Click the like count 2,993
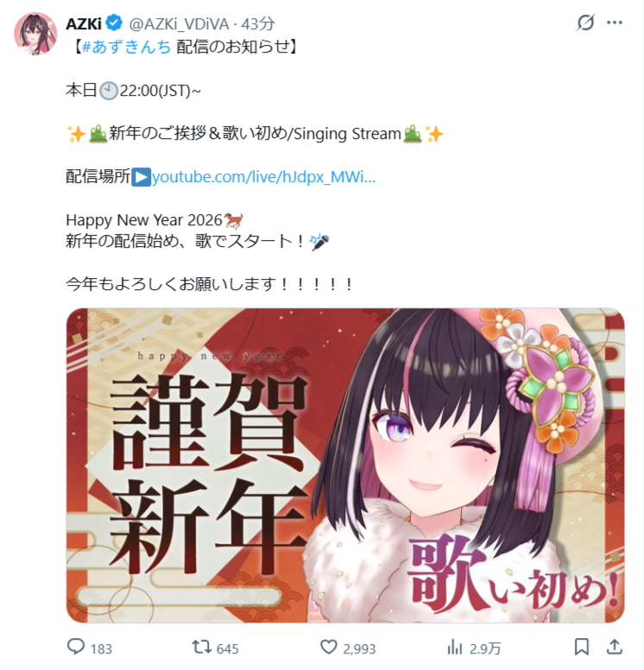The height and width of the screenshot is (670, 644). pyautogui.click(x=359, y=648)
